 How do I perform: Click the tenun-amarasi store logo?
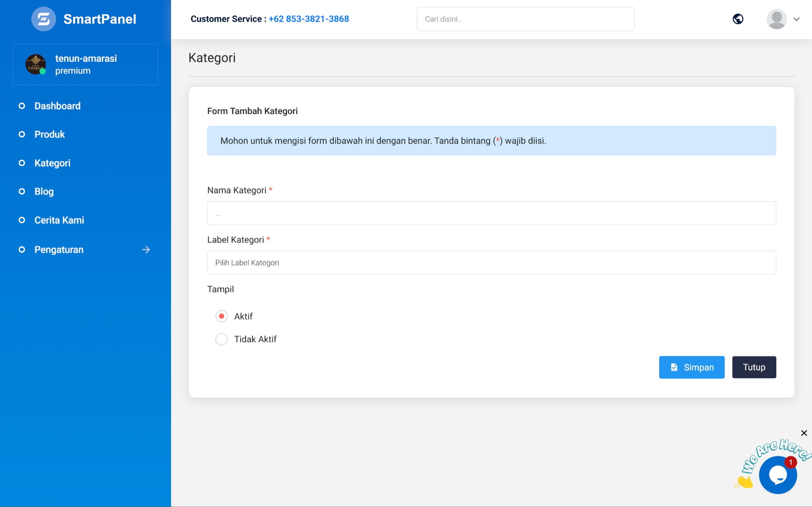tap(36, 64)
